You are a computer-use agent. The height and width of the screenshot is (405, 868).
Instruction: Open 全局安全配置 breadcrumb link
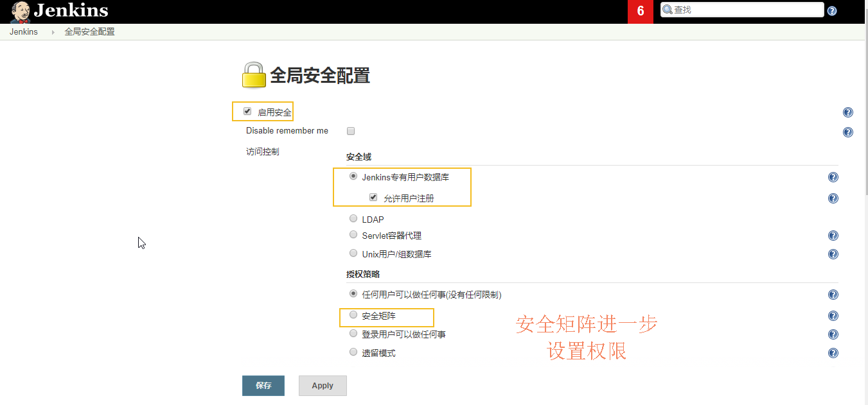[90, 32]
